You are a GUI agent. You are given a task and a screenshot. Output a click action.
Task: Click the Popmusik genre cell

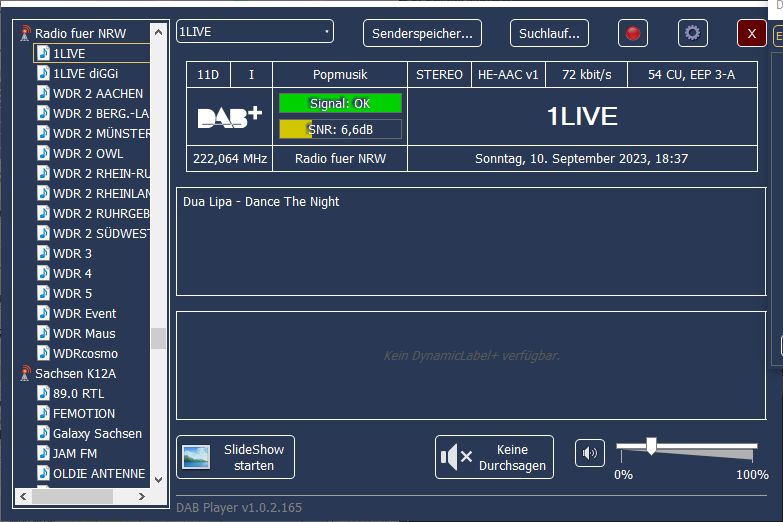[x=340, y=75]
